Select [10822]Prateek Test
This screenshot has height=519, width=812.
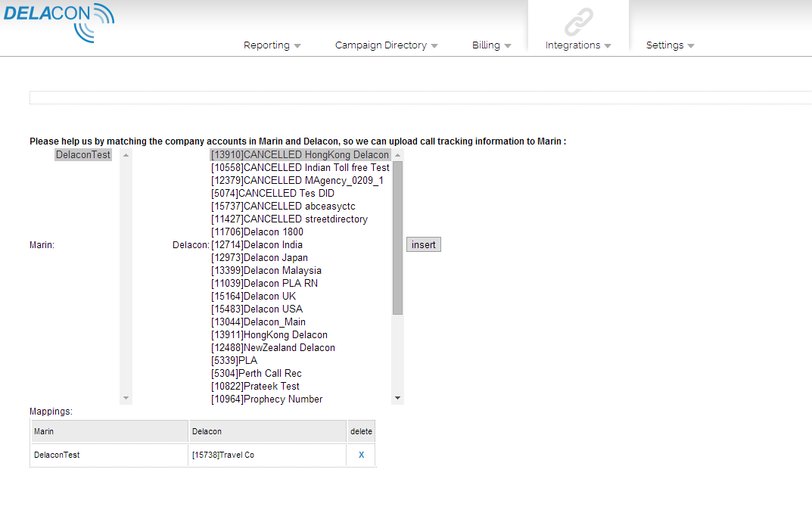pyautogui.click(x=300, y=386)
